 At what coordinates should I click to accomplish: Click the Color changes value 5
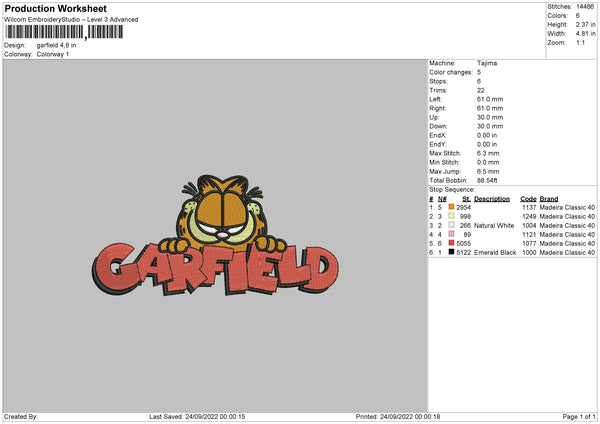click(479, 72)
